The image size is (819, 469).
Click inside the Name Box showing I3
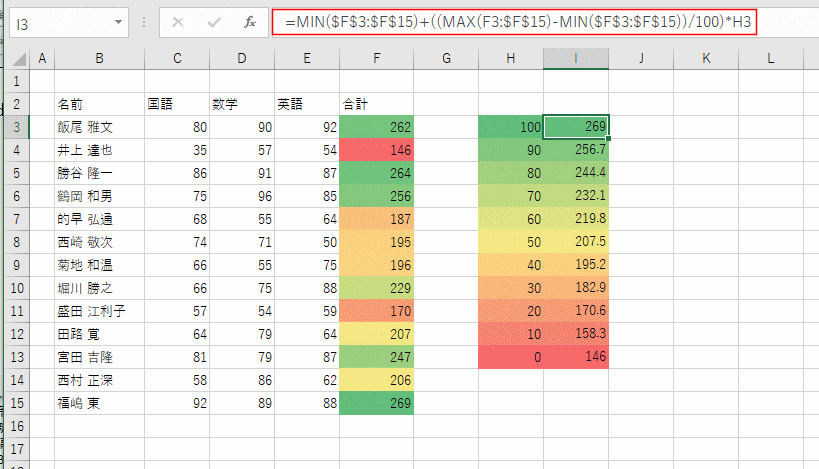point(63,24)
